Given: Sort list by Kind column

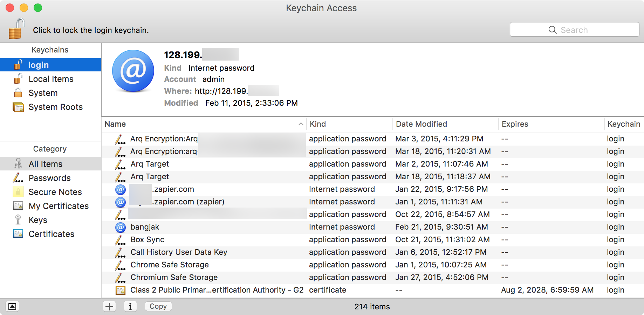Looking at the screenshot, I should 317,124.
